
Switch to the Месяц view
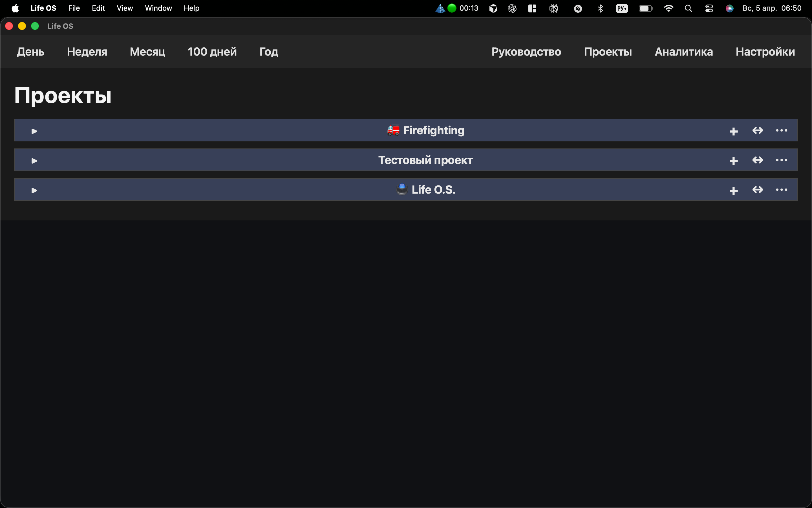click(148, 52)
